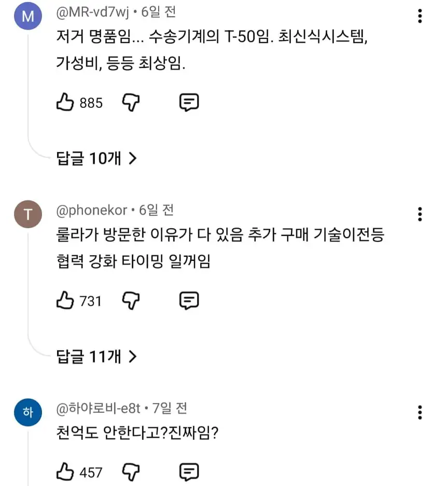Open the @phonekor channel username link

tap(91, 210)
